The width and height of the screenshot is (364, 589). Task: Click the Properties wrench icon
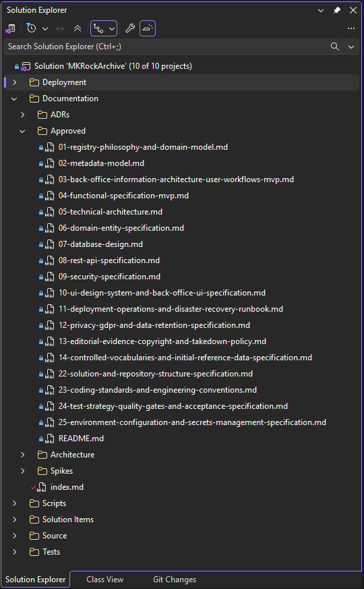coord(130,28)
